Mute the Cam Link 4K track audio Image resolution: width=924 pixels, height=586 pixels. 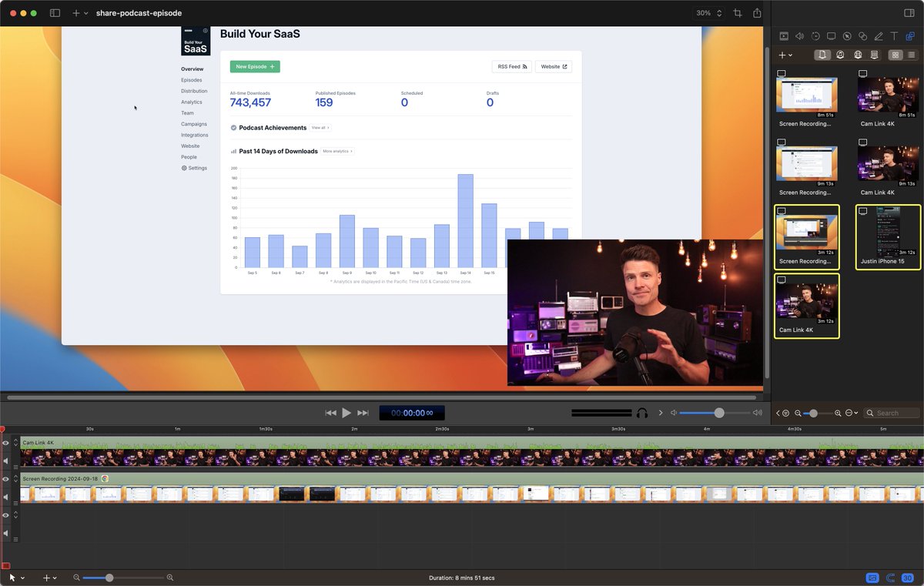(x=6, y=461)
